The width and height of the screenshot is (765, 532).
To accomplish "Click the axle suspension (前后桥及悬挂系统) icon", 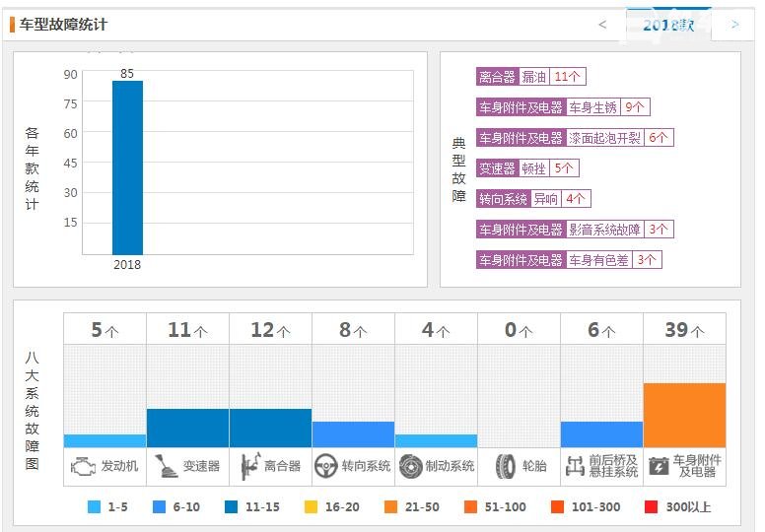I will pyautogui.click(x=575, y=466).
